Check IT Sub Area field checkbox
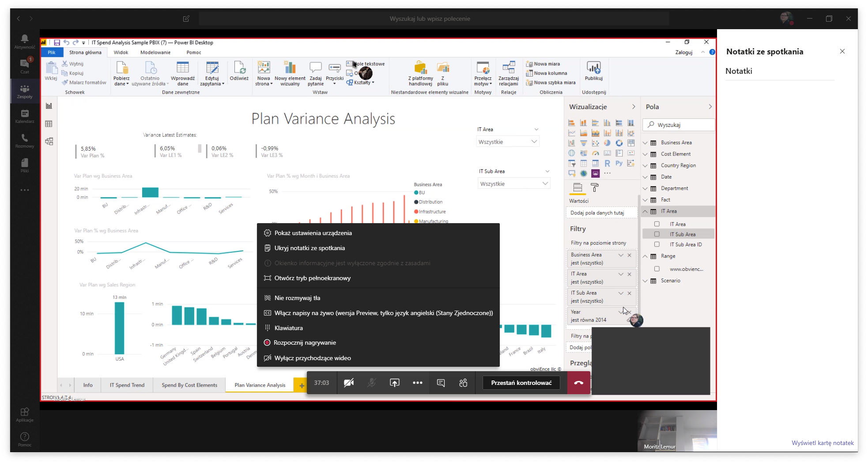Viewport: 868px width, 464px height. pos(657,234)
